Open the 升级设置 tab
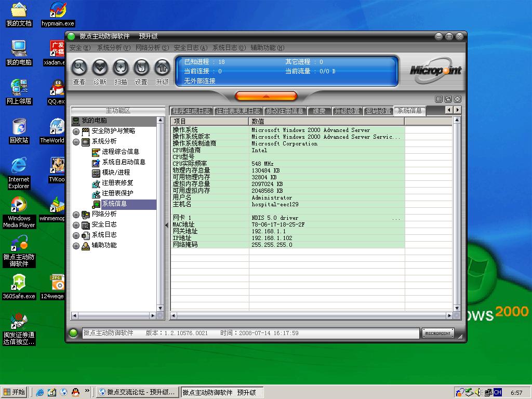This screenshot has width=532, height=399. point(347,111)
